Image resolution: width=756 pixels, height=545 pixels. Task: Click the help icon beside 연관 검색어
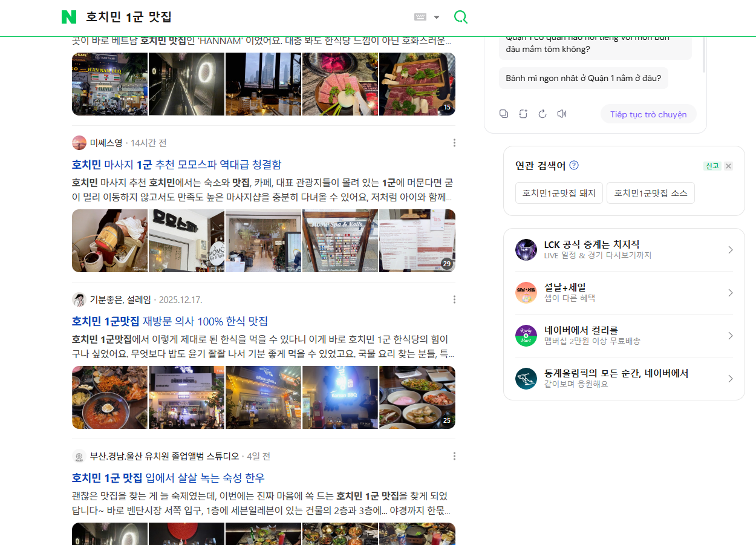pos(574,165)
